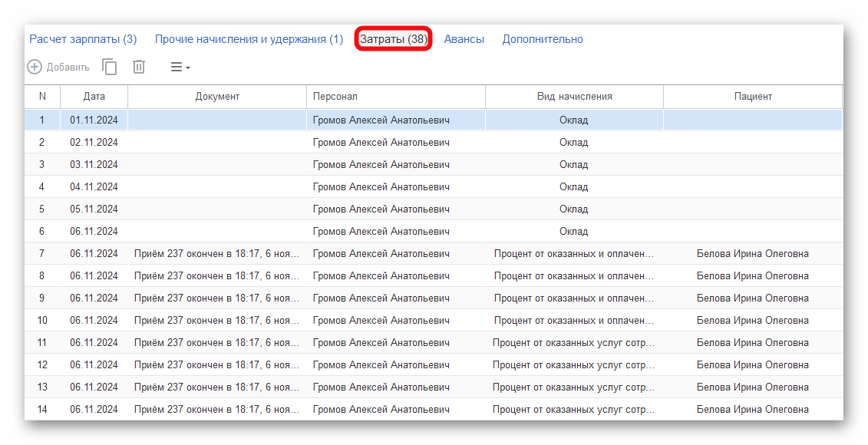Image resolution: width=868 pixels, height=445 pixels.
Task: Select date cell 01.11.2024
Action: (x=94, y=120)
